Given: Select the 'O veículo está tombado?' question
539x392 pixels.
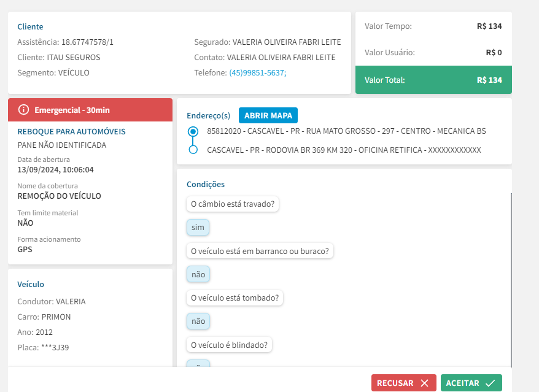Looking at the screenshot, I should pos(235,298).
